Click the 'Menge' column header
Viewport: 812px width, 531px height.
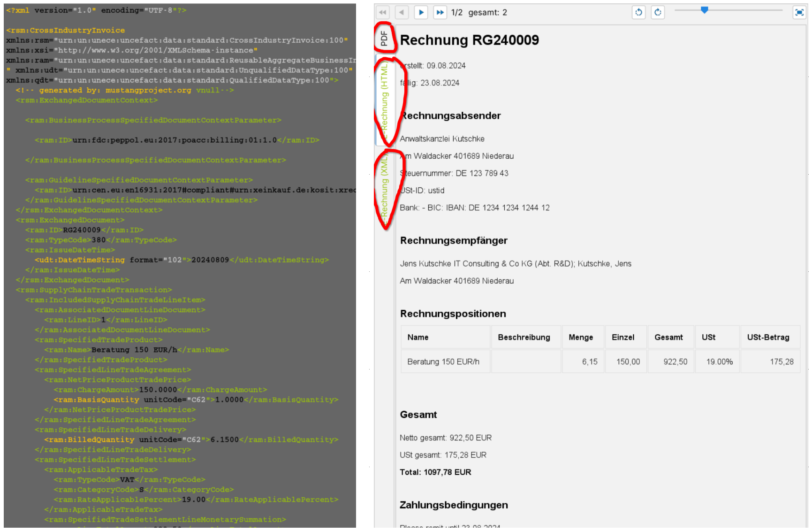[581, 337]
